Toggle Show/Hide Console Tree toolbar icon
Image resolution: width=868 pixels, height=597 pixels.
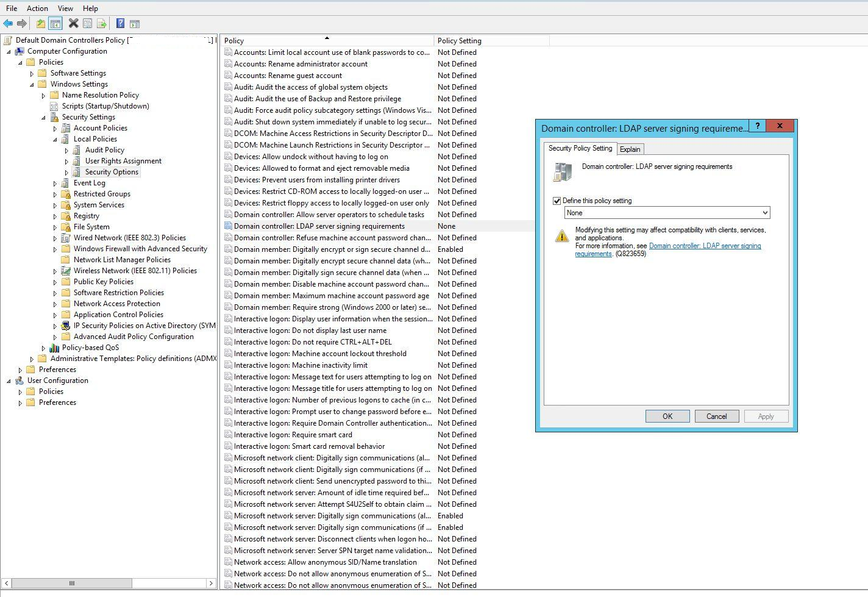55,24
